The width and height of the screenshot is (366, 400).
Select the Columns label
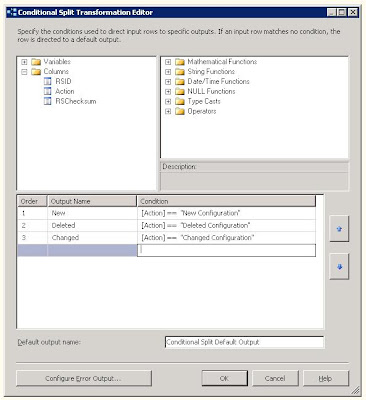tap(56, 72)
